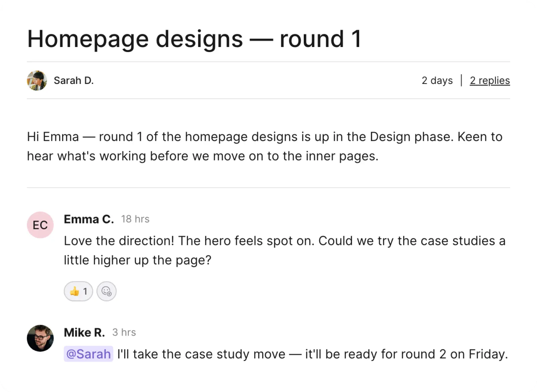Open the 2 replies link
The height and width of the screenshot is (392, 537).
coord(490,81)
